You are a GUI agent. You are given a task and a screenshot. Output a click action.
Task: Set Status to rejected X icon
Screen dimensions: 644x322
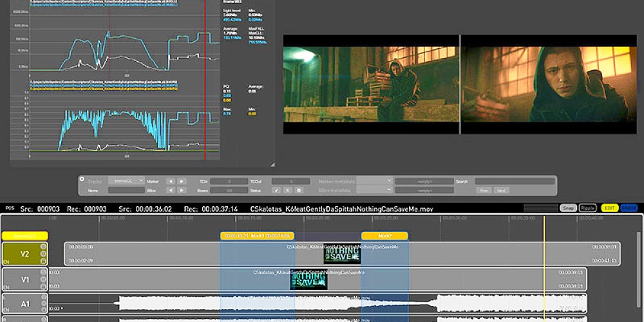287,190
